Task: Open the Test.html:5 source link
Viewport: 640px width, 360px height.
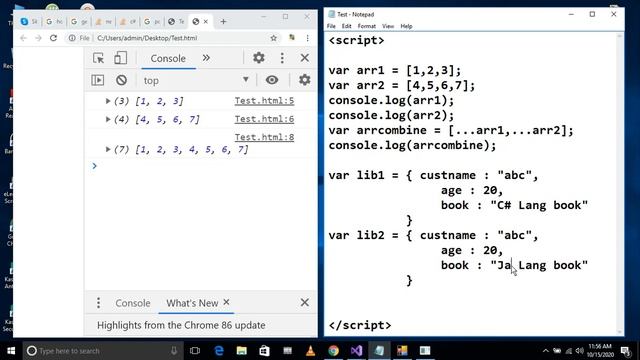Action: (x=264, y=101)
